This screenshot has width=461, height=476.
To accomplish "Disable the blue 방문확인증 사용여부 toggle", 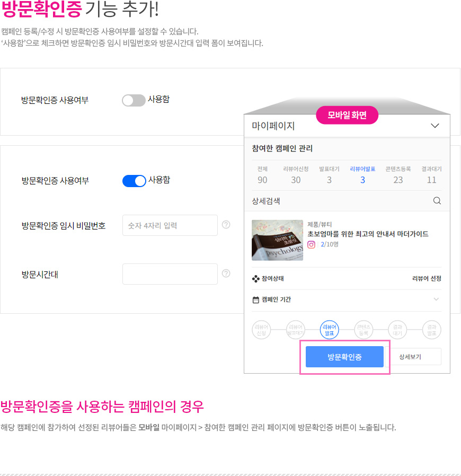I will click(134, 181).
